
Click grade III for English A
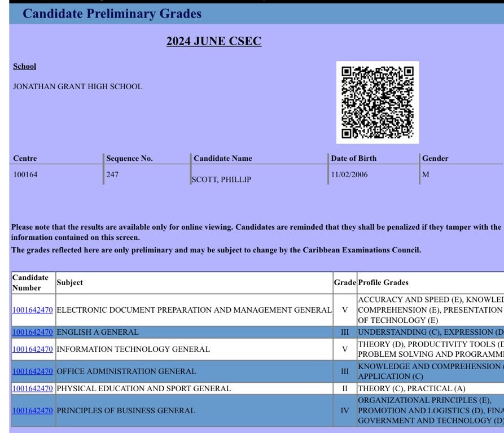[345, 332]
